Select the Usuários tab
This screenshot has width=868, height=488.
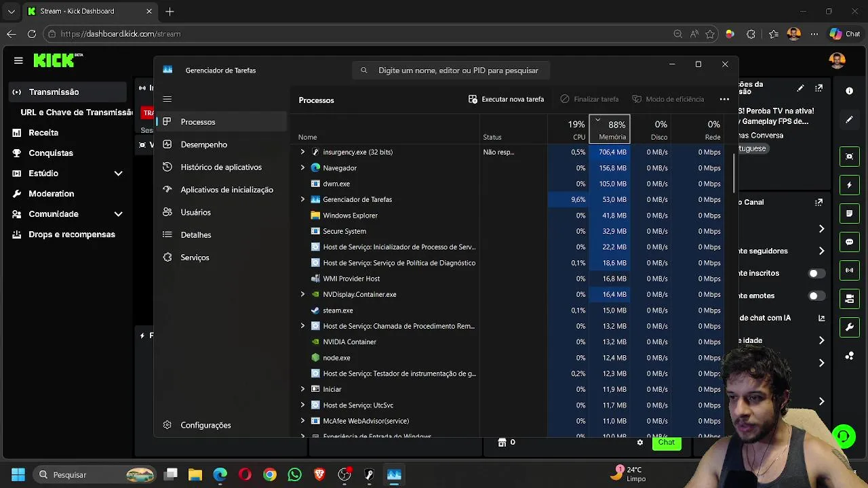coord(222,212)
